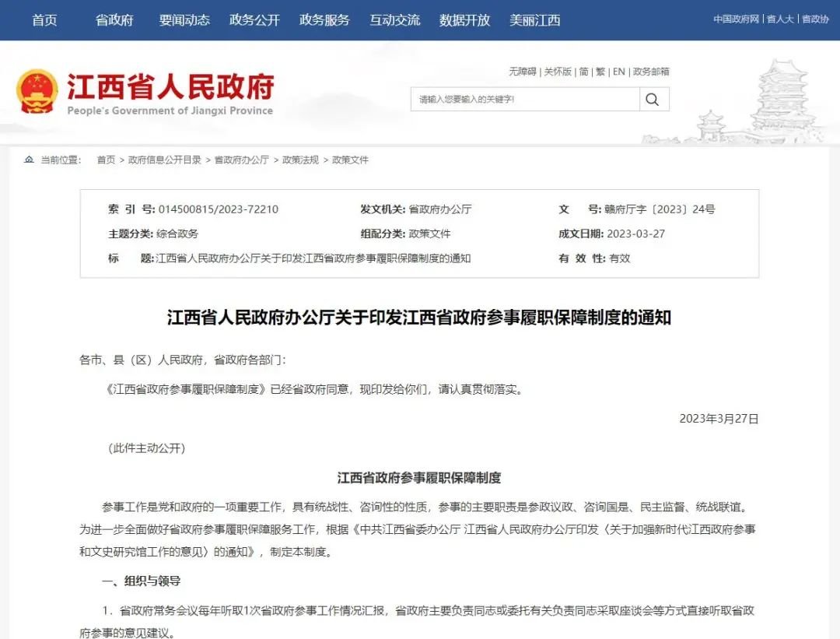Follow the 省人大 link

(780, 19)
